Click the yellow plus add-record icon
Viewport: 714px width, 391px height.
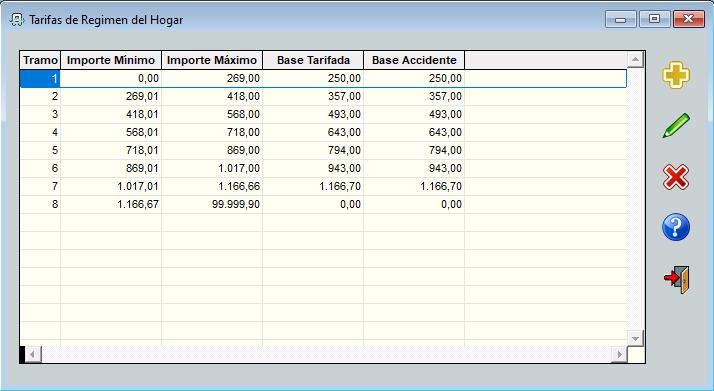[x=676, y=75]
